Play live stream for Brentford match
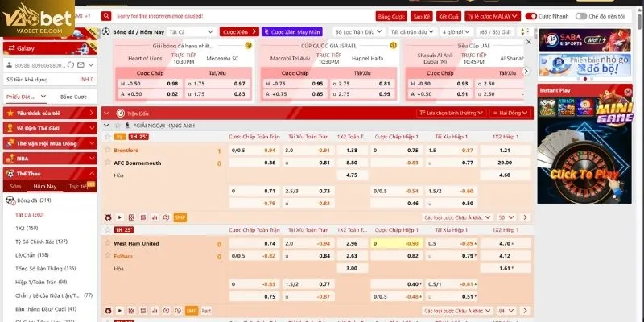 (120, 217)
